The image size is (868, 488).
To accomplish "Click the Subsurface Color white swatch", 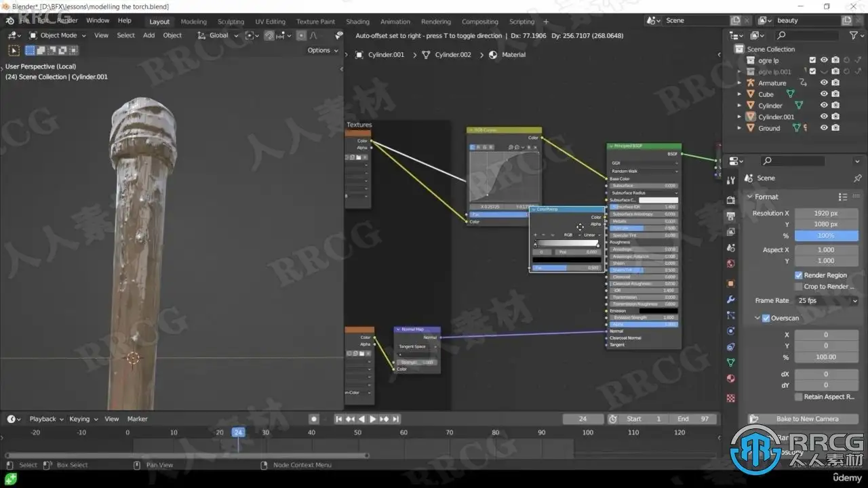I will 658,200.
